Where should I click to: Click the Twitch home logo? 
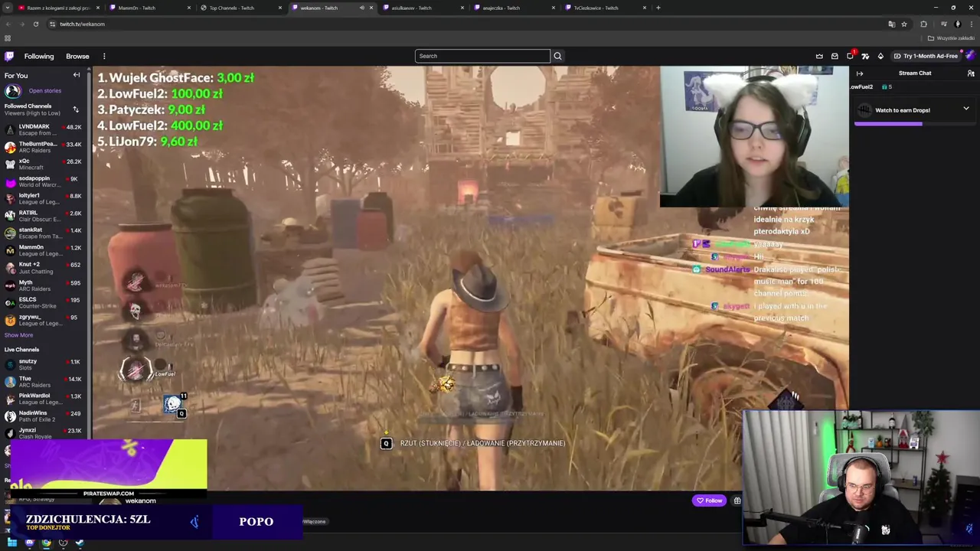pos(9,56)
